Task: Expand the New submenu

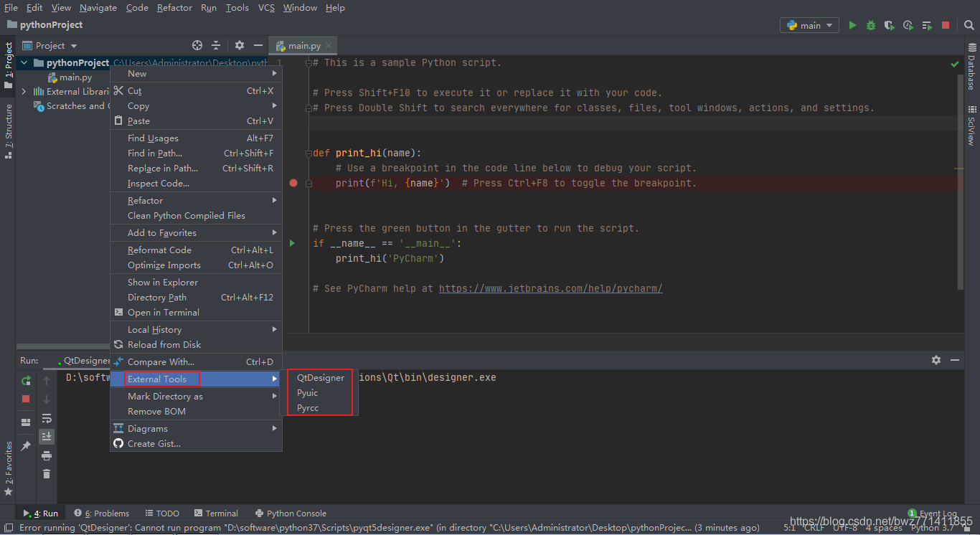Action: [196, 74]
